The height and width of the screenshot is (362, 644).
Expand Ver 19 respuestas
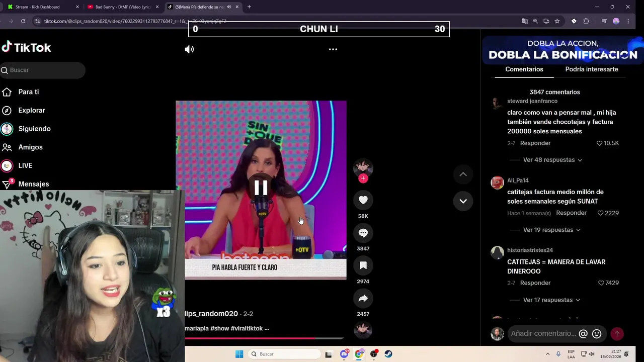click(x=551, y=230)
